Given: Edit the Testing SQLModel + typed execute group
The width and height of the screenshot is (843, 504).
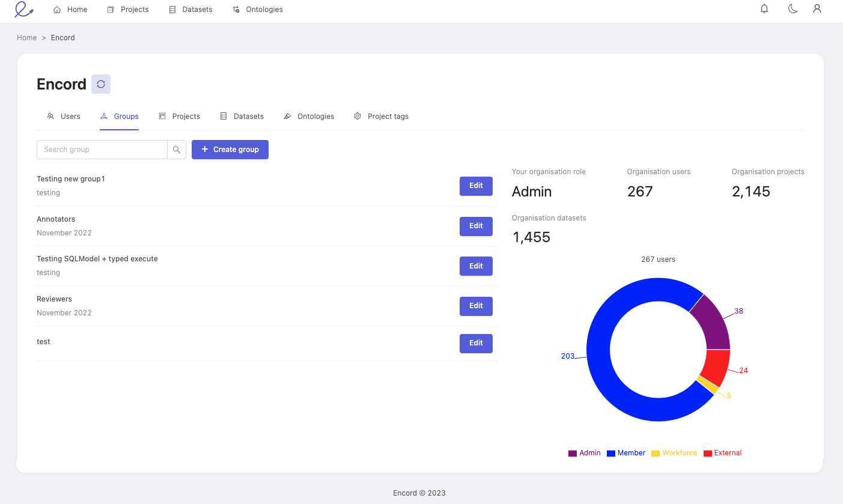Looking at the screenshot, I should tap(476, 266).
